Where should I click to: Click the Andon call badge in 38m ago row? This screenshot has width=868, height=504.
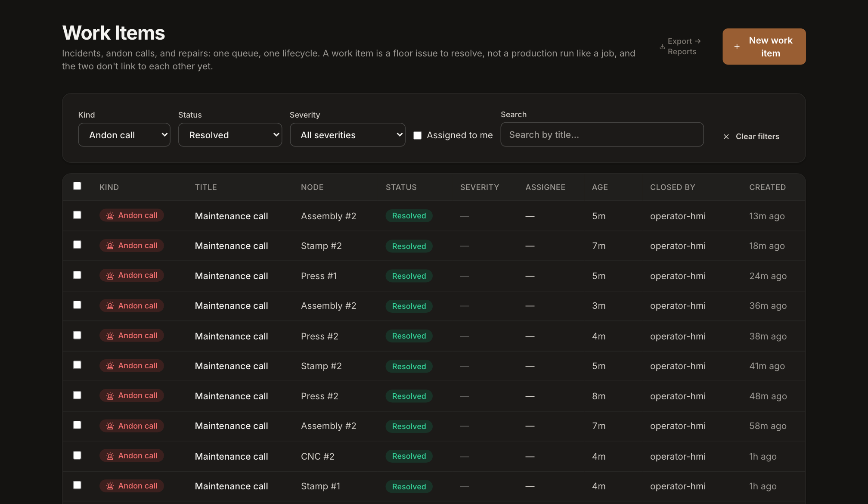pos(131,336)
